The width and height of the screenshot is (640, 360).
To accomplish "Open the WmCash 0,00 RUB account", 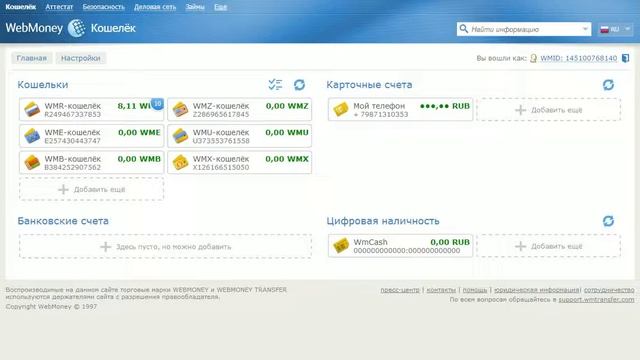I will [x=400, y=246].
